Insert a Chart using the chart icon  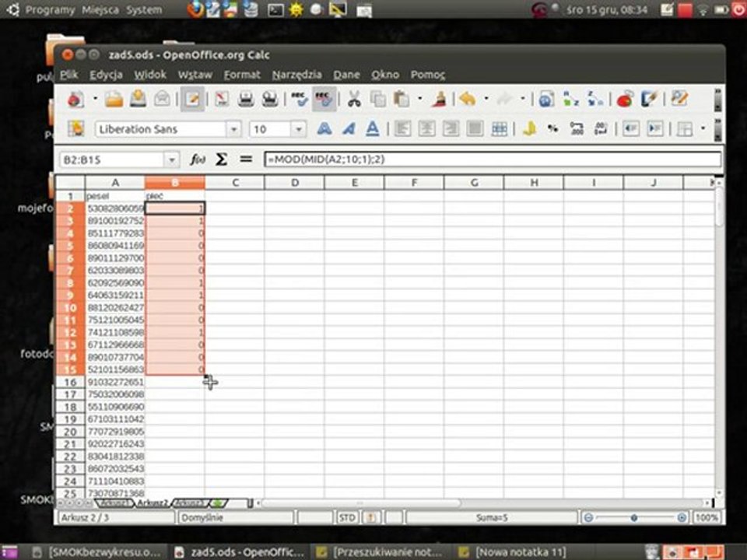[625, 99]
